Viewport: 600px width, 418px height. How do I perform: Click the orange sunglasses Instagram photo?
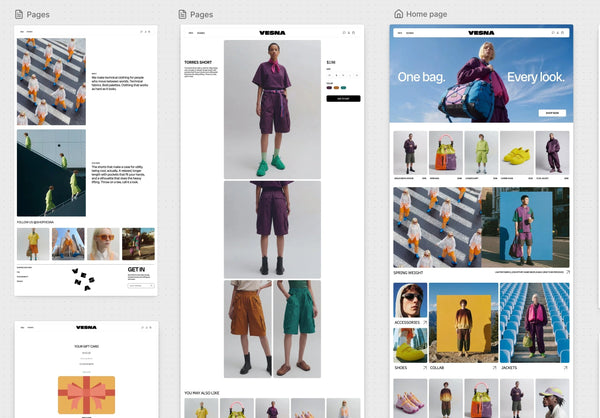[x=103, y=244]
